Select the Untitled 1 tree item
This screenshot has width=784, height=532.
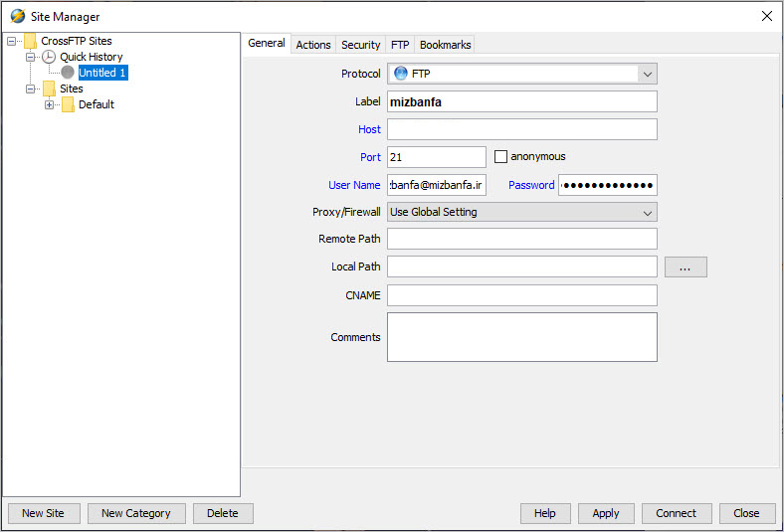[103, 73]
